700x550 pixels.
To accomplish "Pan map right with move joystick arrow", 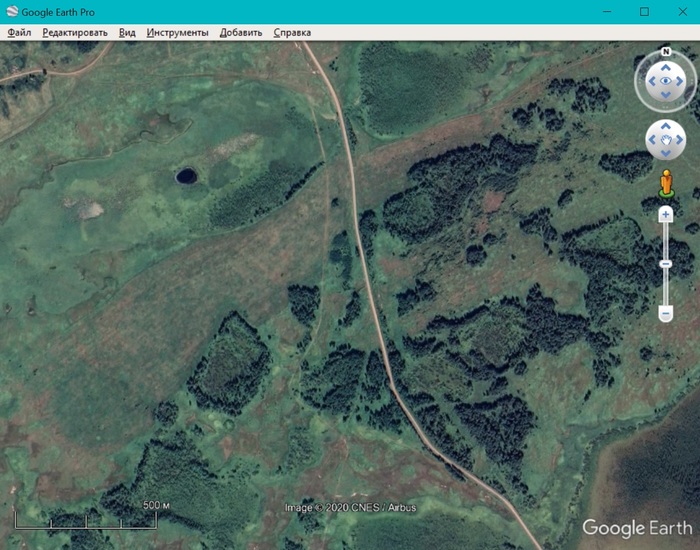I will coord(679,140).
